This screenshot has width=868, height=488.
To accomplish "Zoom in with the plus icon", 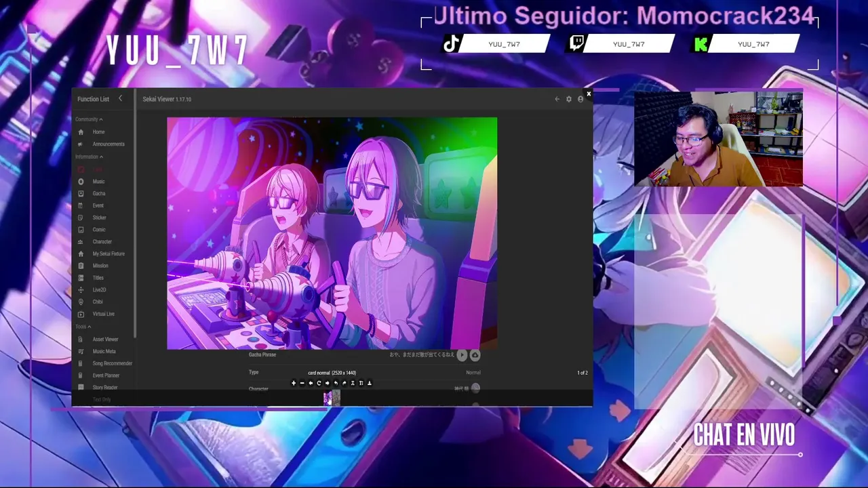I will (294, 383).
